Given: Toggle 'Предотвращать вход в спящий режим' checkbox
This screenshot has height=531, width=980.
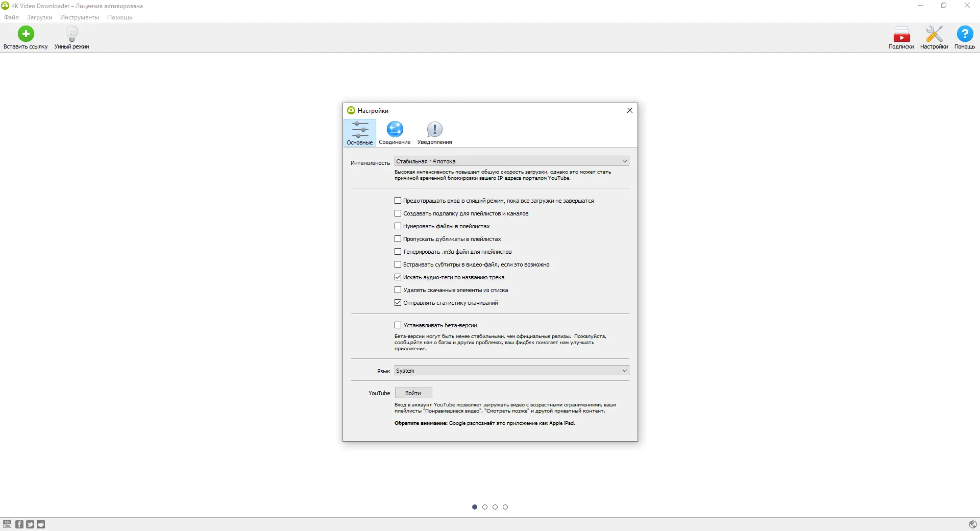Looking at the screenshot, I should coord(398,201).
